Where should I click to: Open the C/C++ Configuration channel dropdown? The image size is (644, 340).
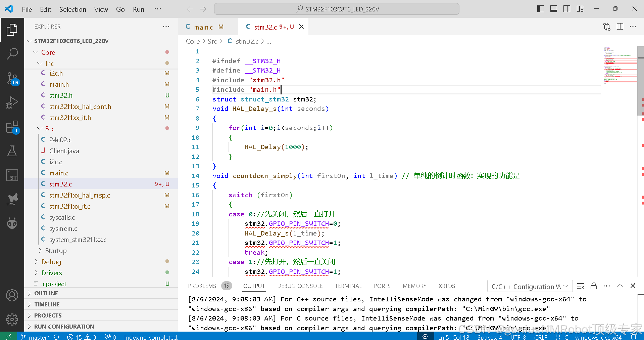coord(529,286)
